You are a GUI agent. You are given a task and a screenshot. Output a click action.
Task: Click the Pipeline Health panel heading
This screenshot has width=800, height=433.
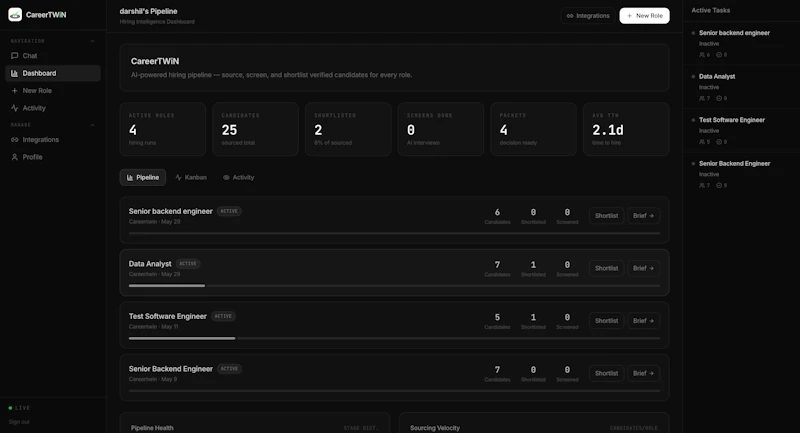(x=152, y=428)
